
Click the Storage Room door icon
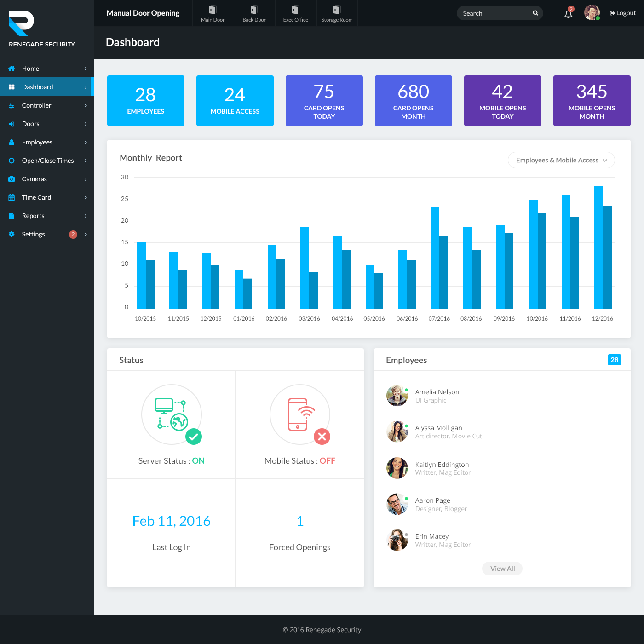click(336, 13)
